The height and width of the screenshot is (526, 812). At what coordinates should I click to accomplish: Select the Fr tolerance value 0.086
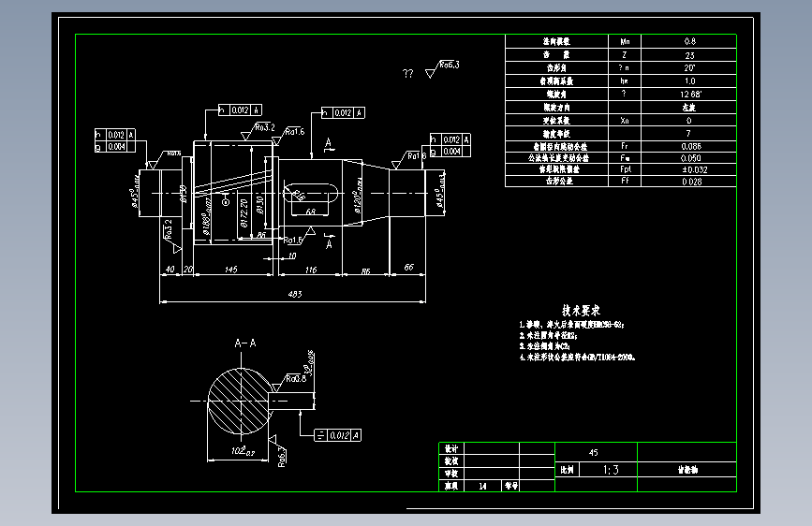point(691,147)
